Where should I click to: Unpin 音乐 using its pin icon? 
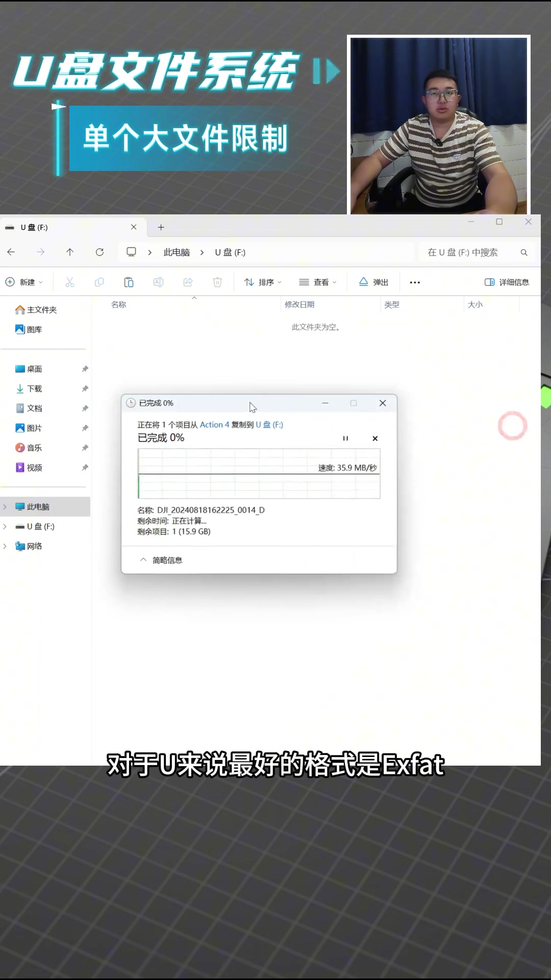coord(85,448)
